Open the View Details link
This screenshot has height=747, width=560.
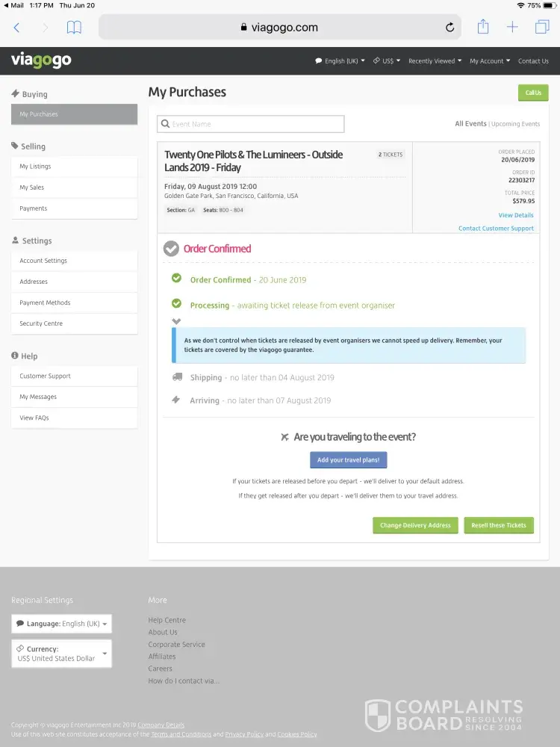tap(516, 215)
